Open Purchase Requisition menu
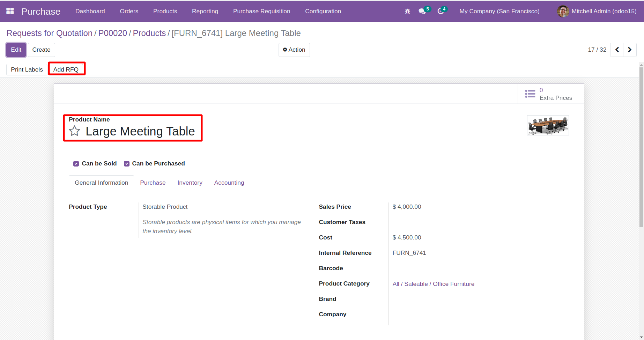The image size is (644, 340). [261, 11]
